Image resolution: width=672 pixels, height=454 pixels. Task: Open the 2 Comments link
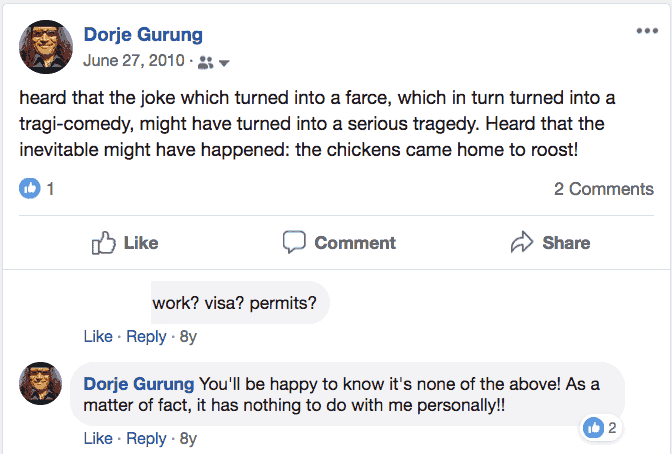click(x=603, y=188)
